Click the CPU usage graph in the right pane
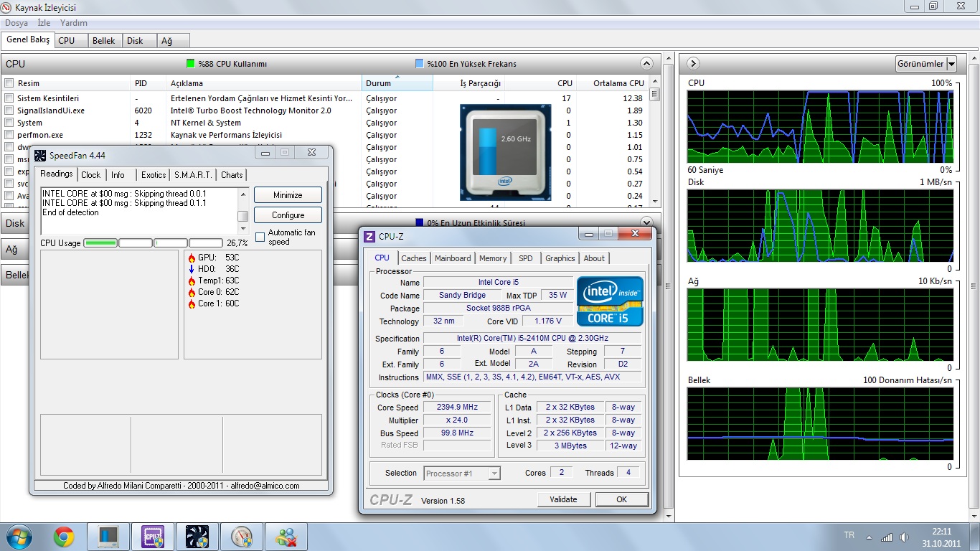The width and height of the screenshot is (980, 551). [x=820, y=126]
